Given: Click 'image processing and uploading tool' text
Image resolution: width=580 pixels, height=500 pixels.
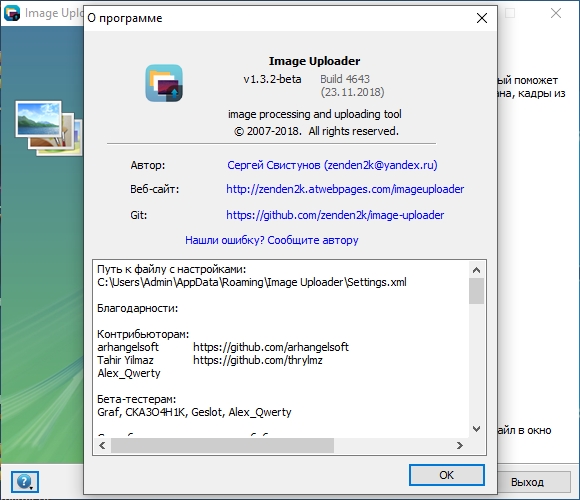Looking at the screenshot, I should point(315,114).
